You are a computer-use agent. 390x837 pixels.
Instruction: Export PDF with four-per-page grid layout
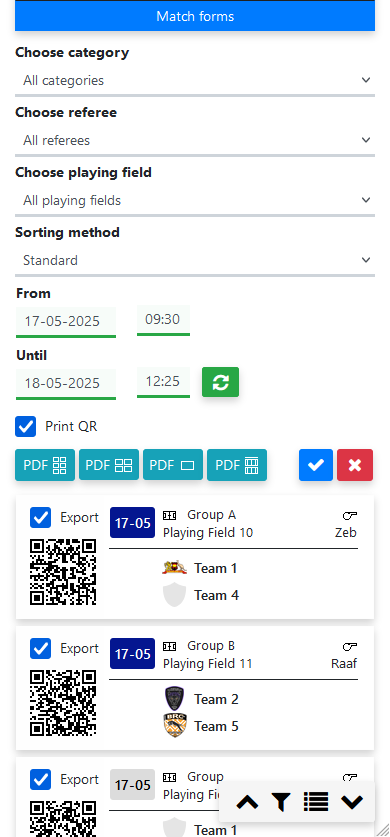109,465
